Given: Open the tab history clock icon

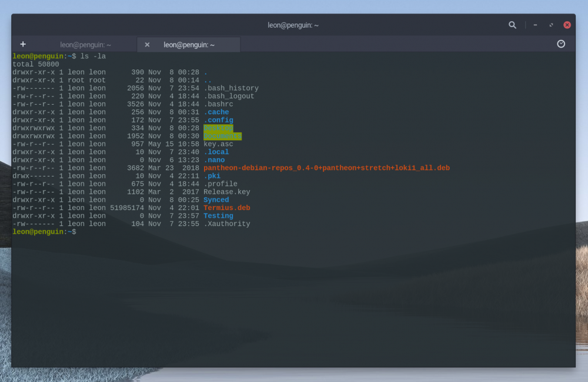Looking at the screenshot, I should [x=560, y=44].
